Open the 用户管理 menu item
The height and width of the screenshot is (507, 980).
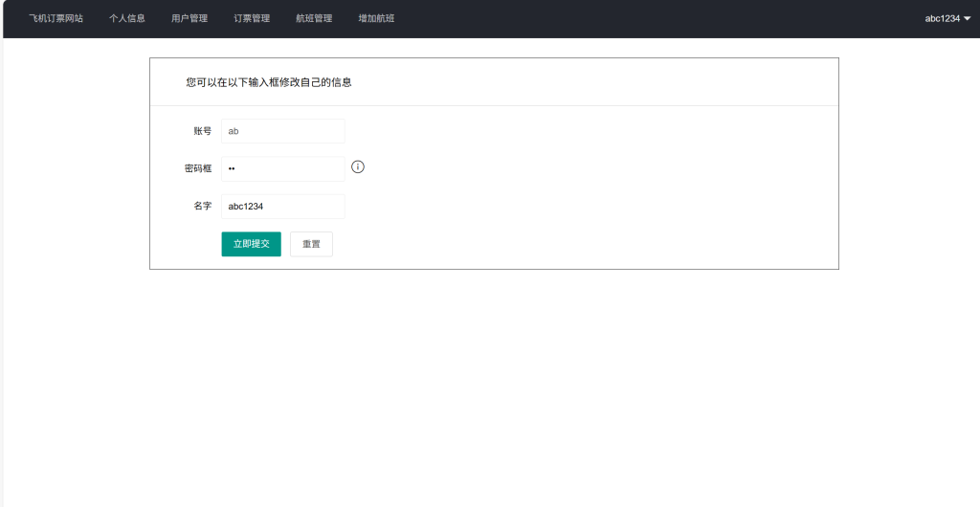189,19
